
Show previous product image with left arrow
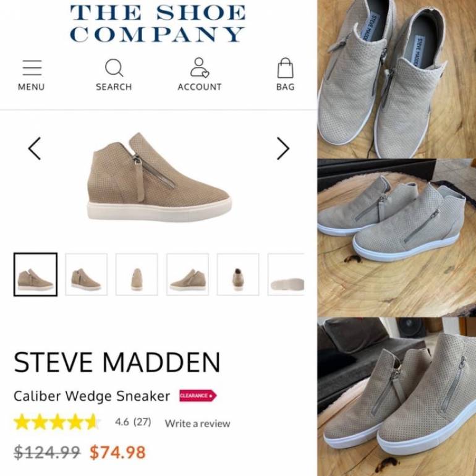tap(34, 148)
